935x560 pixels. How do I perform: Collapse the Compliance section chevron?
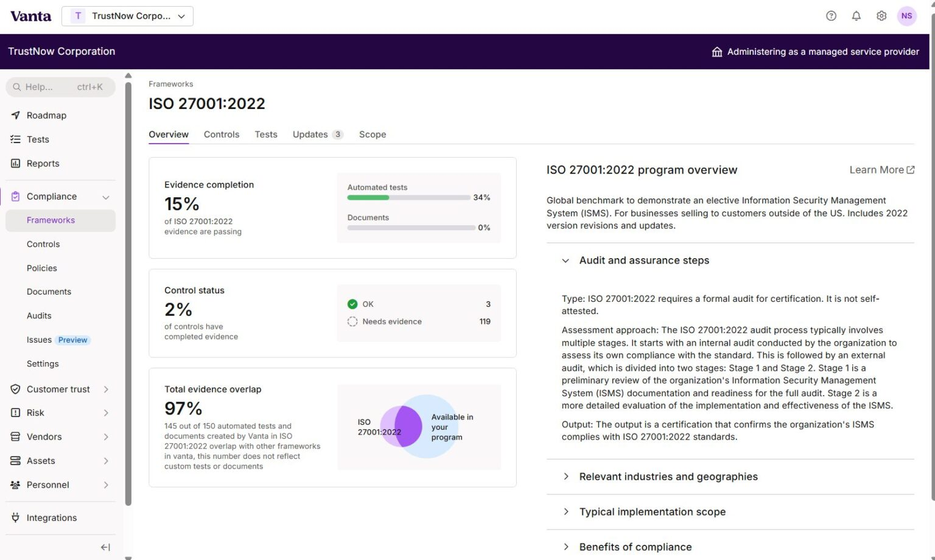click(106, 197)
